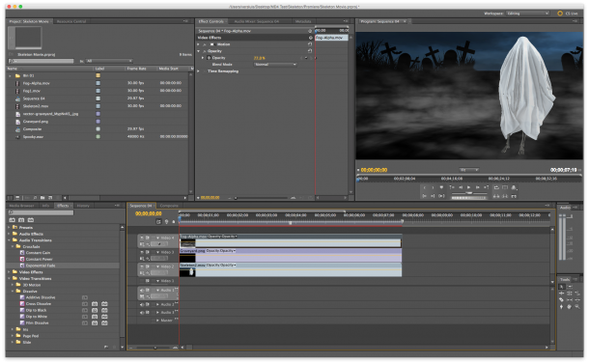Toggle Video 4 track eye visibility
This screenshot has width=589, height=364.
(x=142, y=238)
